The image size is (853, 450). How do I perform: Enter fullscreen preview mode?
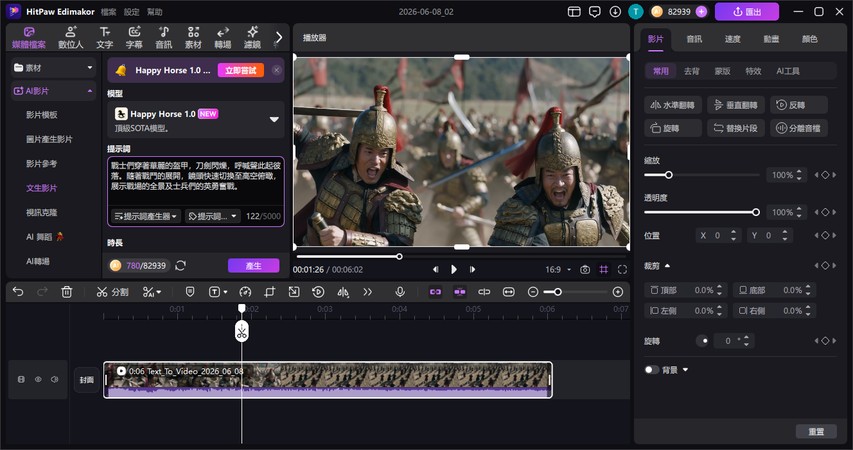(x=622, y=269)
